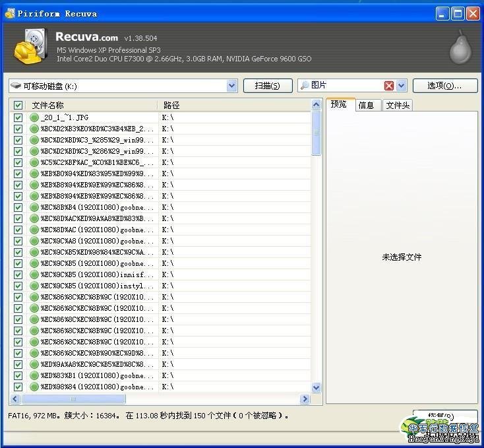Click the removable disk drive icon

click(16, 86)
